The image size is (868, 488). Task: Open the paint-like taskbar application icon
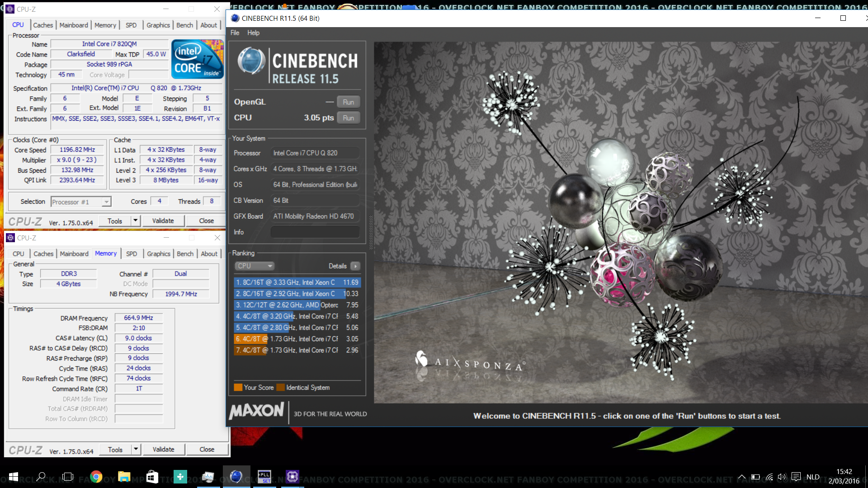click(208, 477)
